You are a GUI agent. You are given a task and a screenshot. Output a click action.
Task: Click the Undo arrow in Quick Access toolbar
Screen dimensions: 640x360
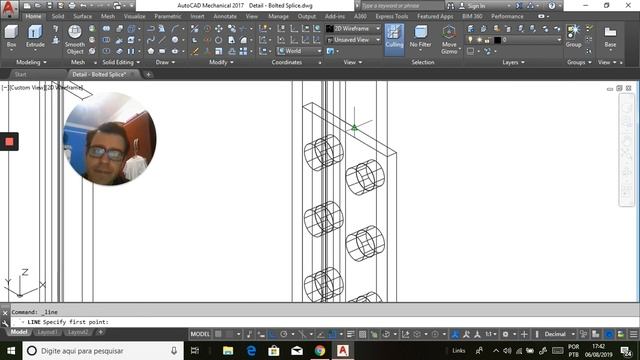[x=83, y=6]
